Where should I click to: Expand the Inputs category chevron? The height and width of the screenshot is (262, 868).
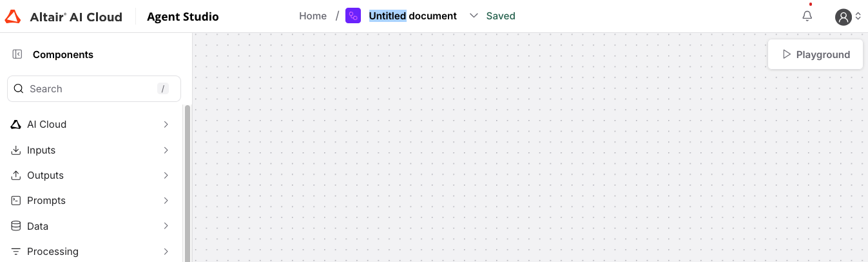coord(166,150)
